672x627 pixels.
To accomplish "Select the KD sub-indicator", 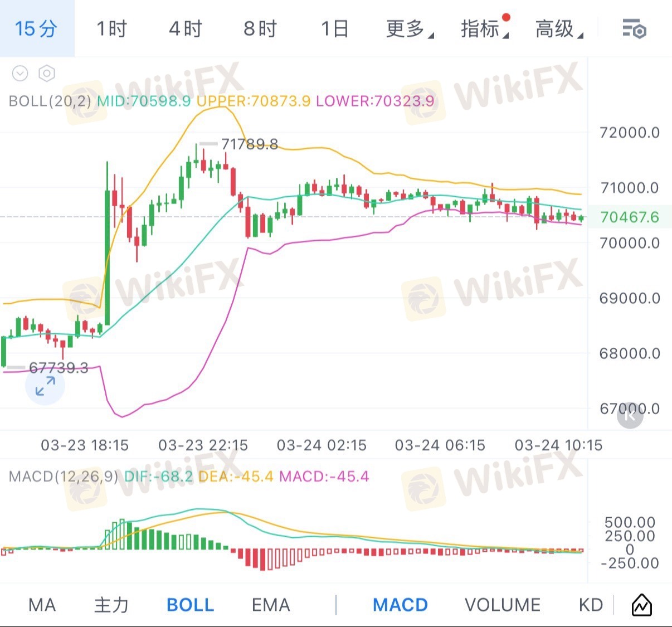I will click(591, 605).
